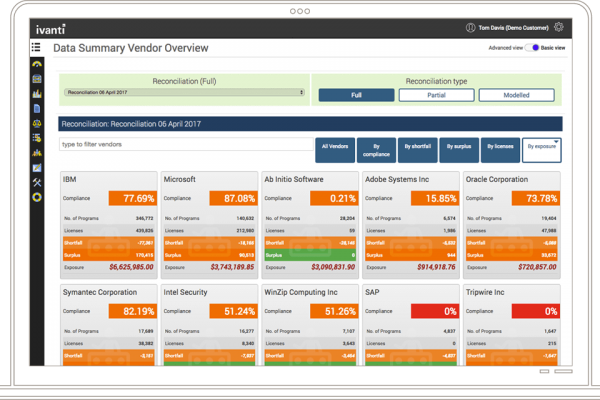Sort vendors By licenses
The height and width of the screenshot is (400, 600).
pos(501,150)
